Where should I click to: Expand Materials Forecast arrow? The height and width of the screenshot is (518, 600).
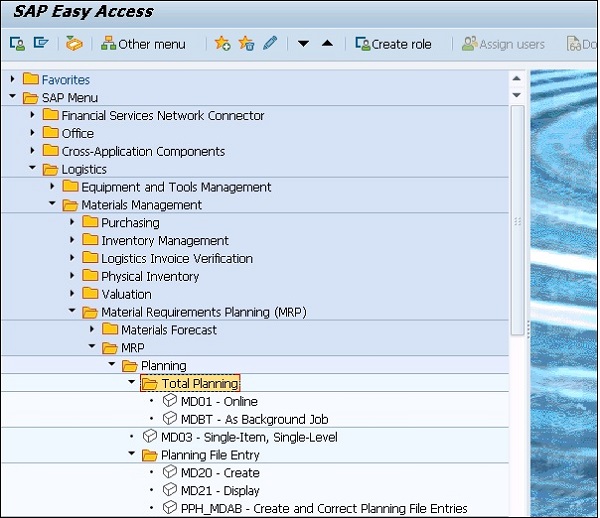pos(92,329)
